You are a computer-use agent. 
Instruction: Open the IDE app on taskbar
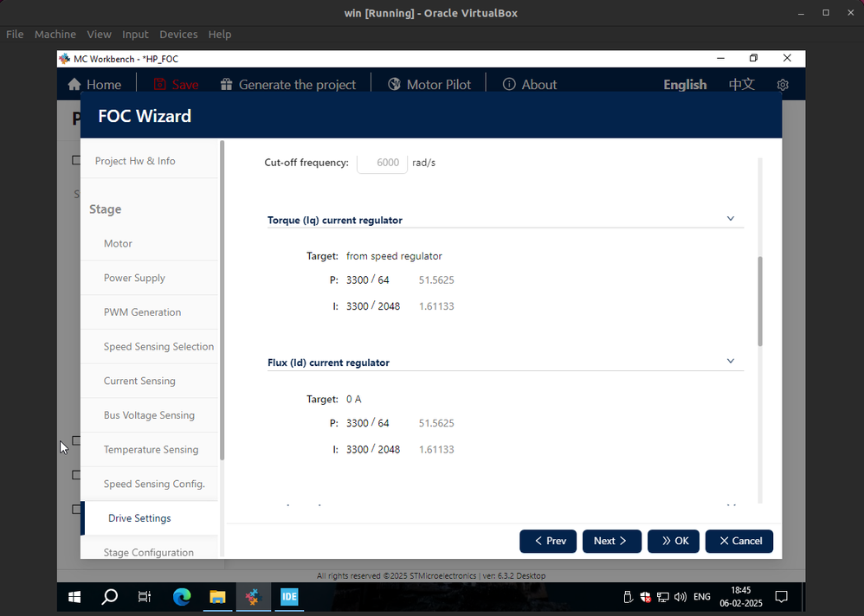[x=289, y=597]
